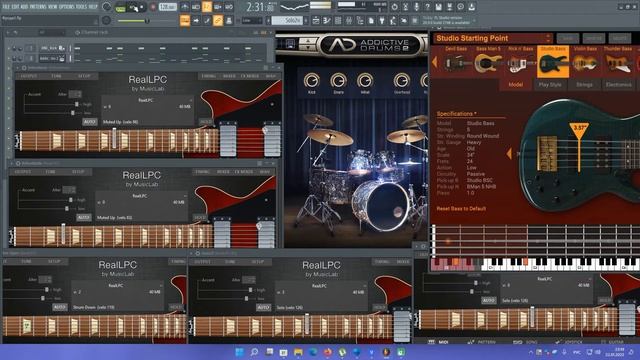
Task: Click the 3.57" pickup position marker
Action: [x=579, y=130]
